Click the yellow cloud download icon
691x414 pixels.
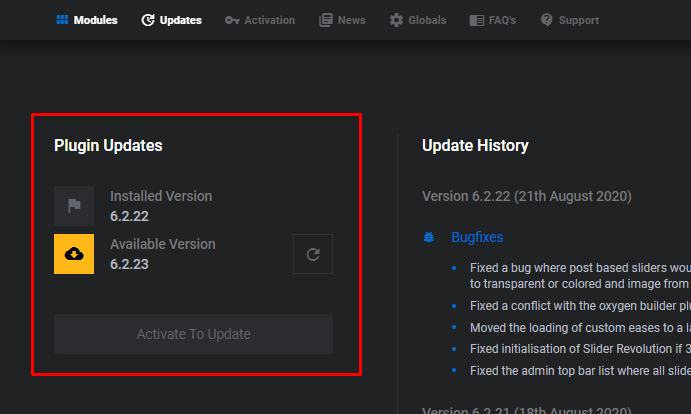coord(74,254)
